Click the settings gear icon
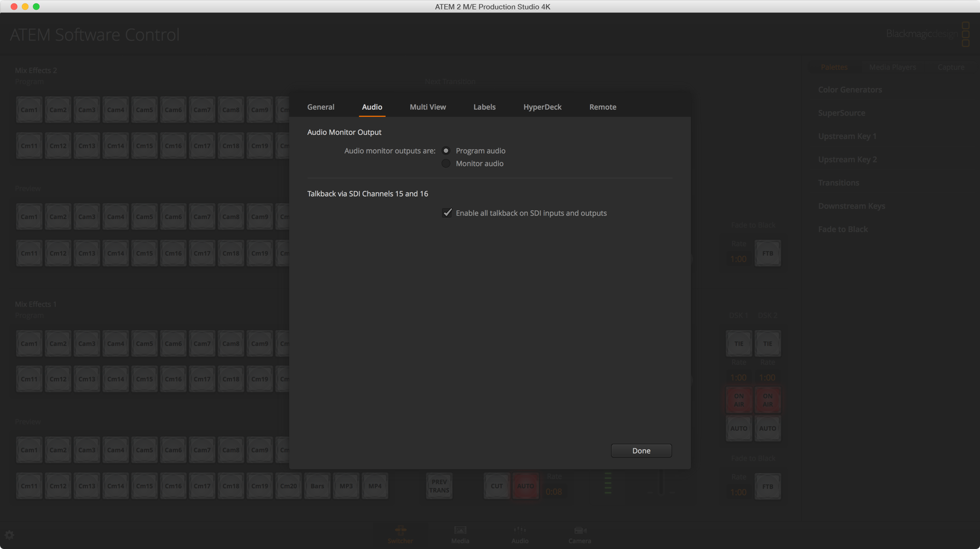 [9, 534]
